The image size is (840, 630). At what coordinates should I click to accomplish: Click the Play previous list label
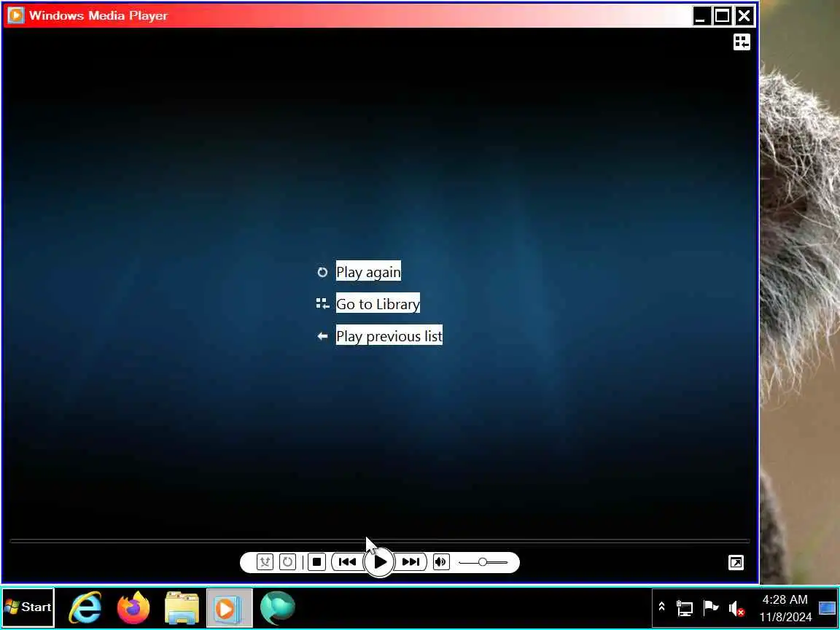[389, 336]
